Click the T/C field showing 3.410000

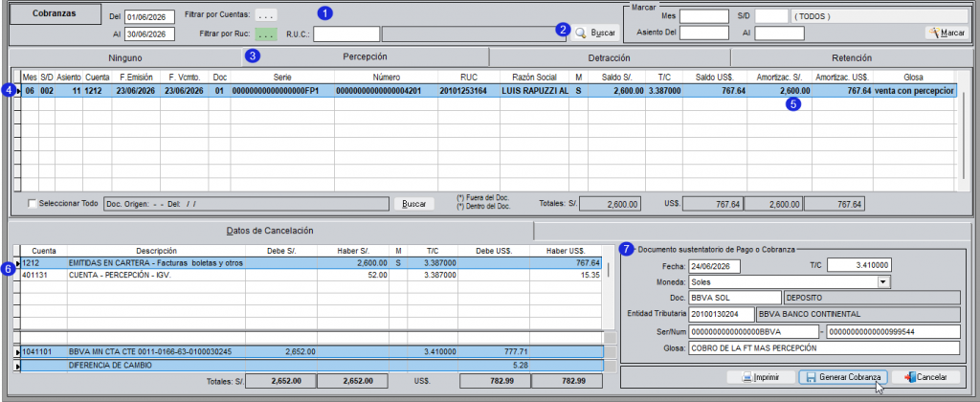pyautogui.click(x=858, y=265)
